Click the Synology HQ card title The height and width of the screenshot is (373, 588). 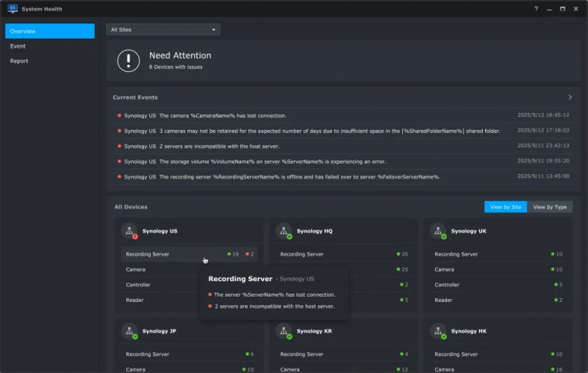pyautogui.click(x=315, y=231)
